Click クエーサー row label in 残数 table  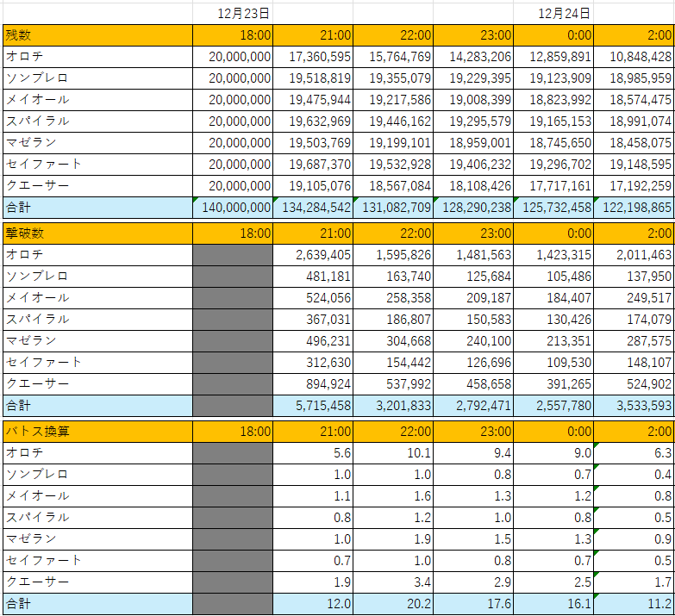pyautogui.click(x=97, y=186)
